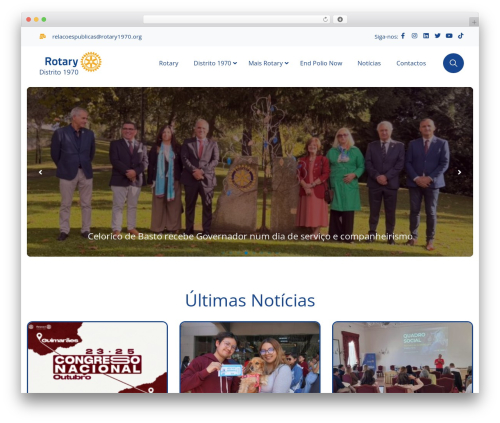The height and width of the screenshot is (423, 500).
Task: Open the Congresso Nacional news card
Action: tap(97, 357)
